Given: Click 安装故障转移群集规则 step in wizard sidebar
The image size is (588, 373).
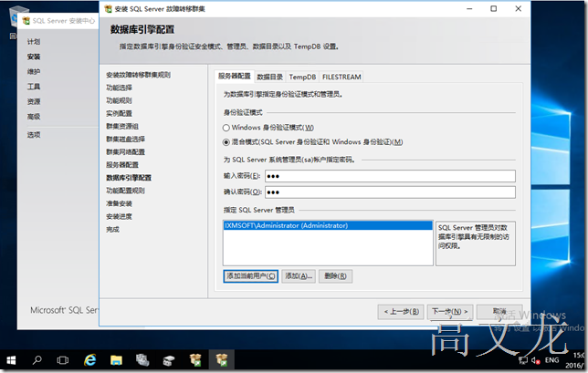Looking at the screenshot, I should tap(138, 75).
